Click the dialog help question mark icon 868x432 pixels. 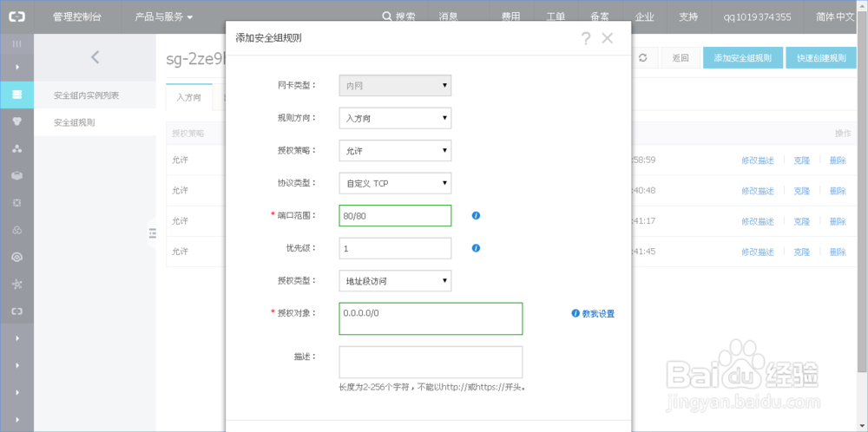tap(586, 38)
